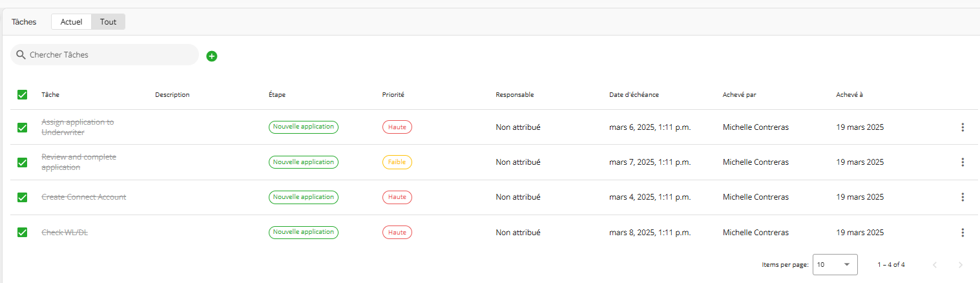
Task: Click the green add task plus icon
Action: pyautogui.click(x=212, y=56)
